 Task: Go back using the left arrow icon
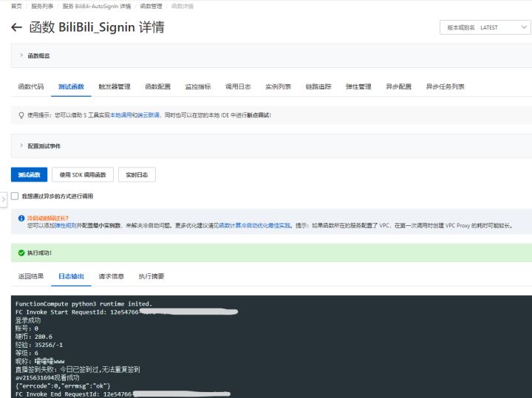[x=16, y=27]
